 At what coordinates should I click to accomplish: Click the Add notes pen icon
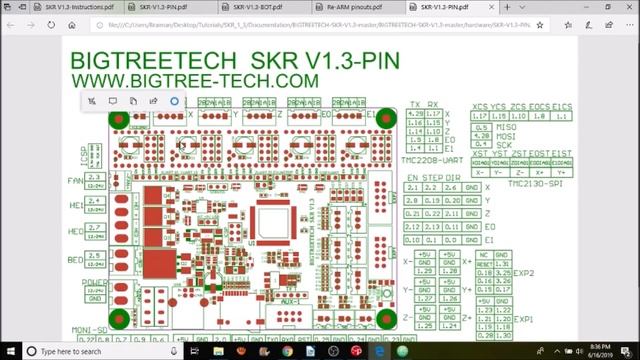(588, 25)
